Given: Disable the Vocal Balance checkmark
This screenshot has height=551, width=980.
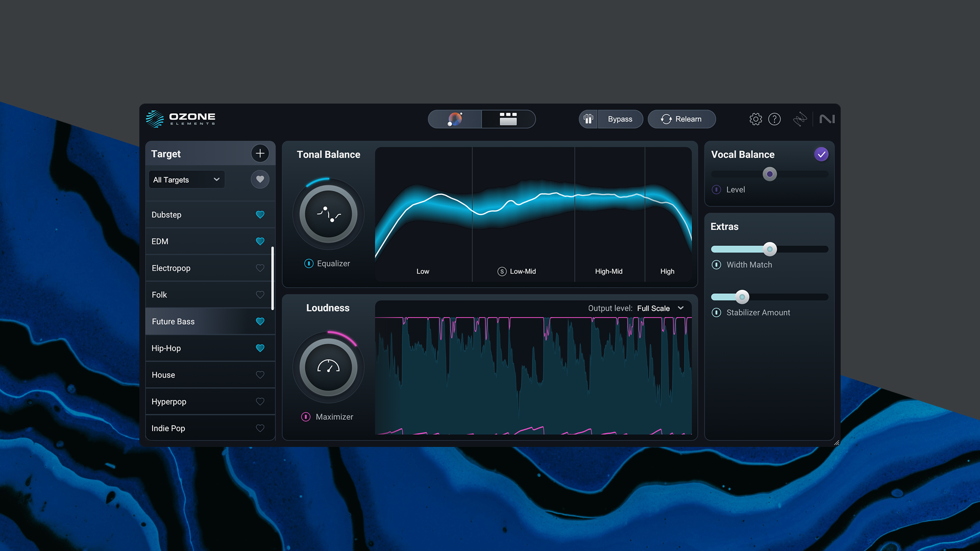Looking at the screenshot, I should [x=821, y=154].
